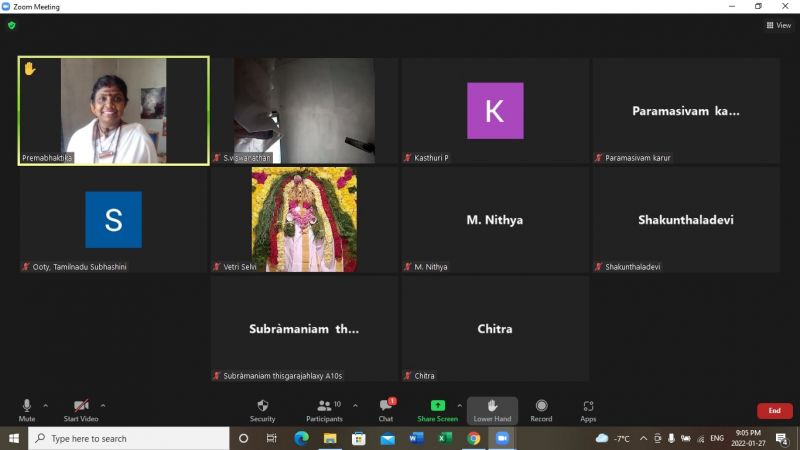The height and width of the screenshot is (450, 800).
Task: Expand the Share Screen options arrow
Action: [460, 406]
